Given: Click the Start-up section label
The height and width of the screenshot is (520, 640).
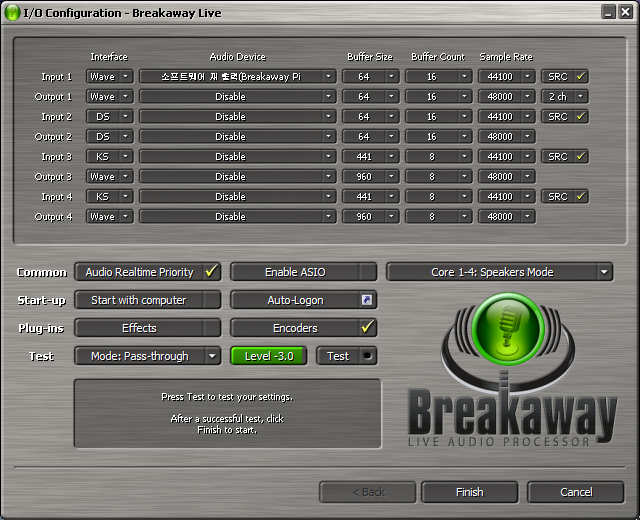Looking at the screenshot, I should pos(42,300).
